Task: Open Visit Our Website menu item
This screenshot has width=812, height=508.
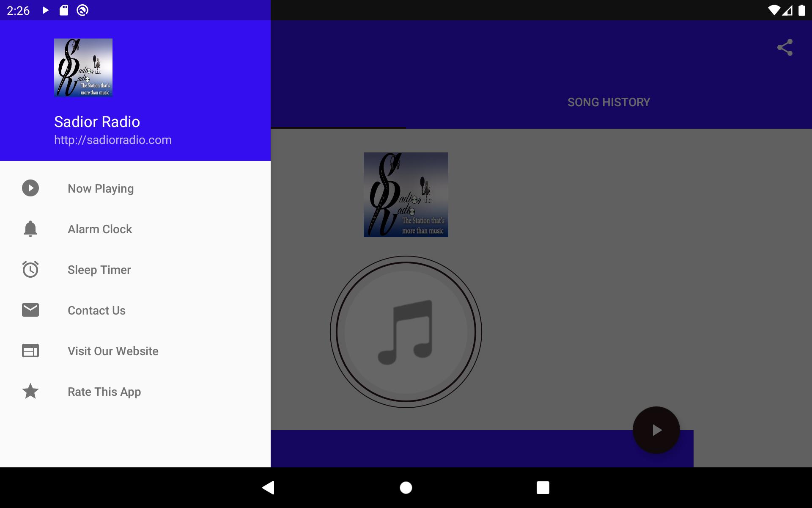Action: pyautogui.click(x=135, y=351)
